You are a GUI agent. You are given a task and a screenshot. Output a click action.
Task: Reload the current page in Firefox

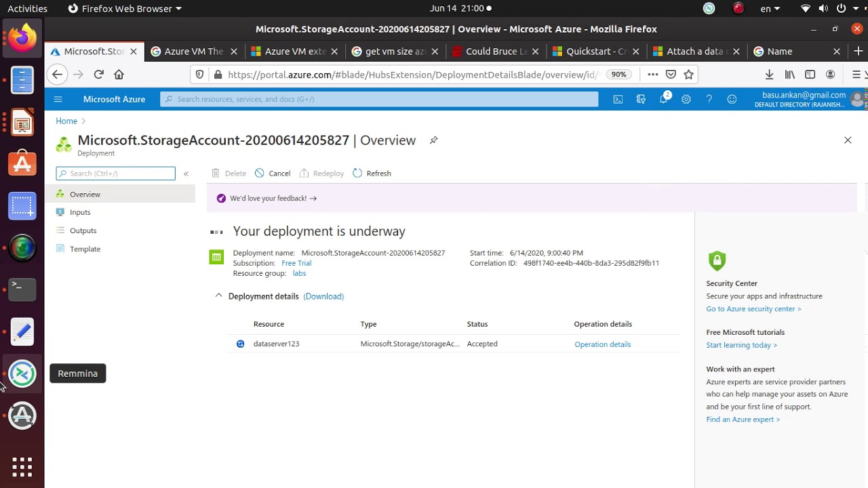tap(99, 75)
